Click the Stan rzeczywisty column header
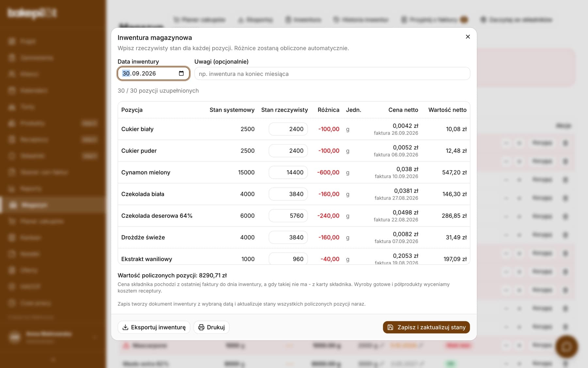This screenshot has width=588, height=368. point(285,110)
